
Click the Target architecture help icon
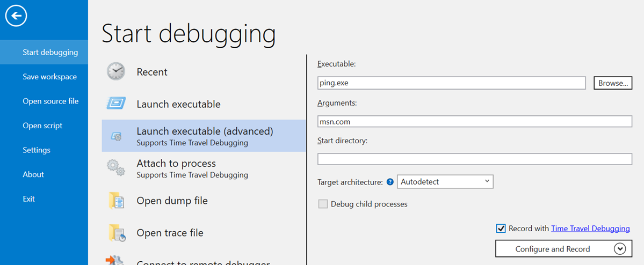pyautogui.click(x=390, y=182)
